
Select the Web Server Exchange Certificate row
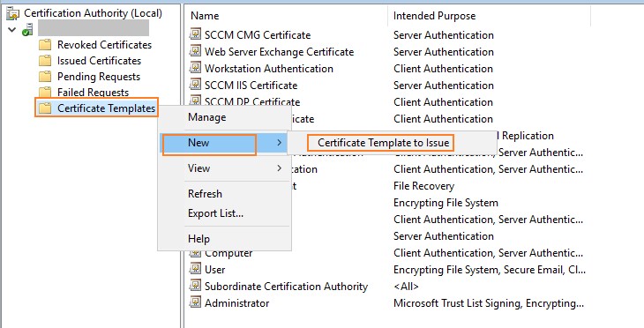pos(280,52)
